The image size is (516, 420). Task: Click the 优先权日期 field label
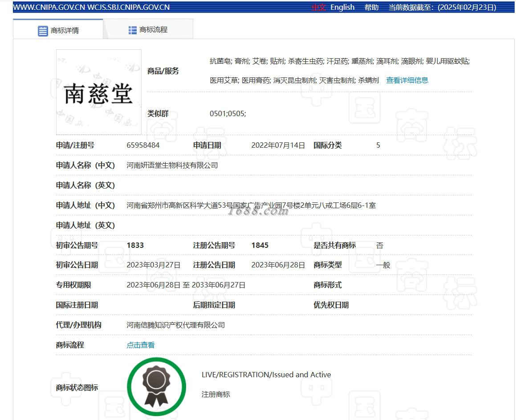(331, 305)
